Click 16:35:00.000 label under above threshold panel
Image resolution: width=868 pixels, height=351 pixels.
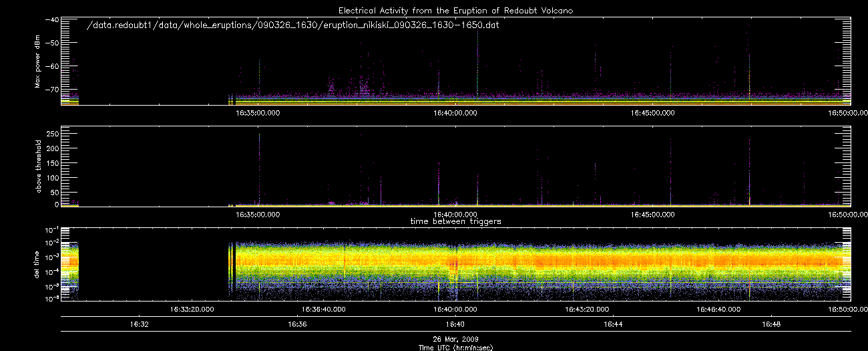[258, 215]
